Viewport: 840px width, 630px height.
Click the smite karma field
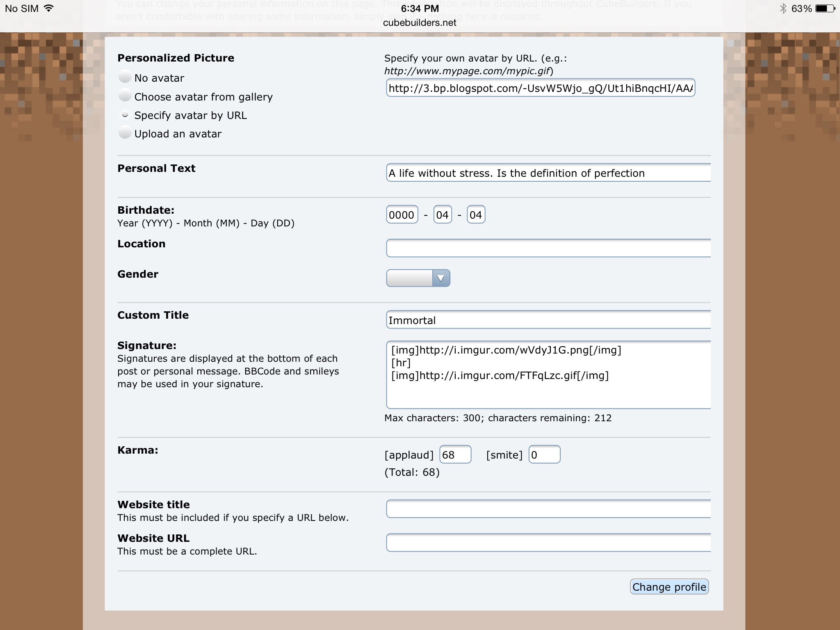pos(544,454)
